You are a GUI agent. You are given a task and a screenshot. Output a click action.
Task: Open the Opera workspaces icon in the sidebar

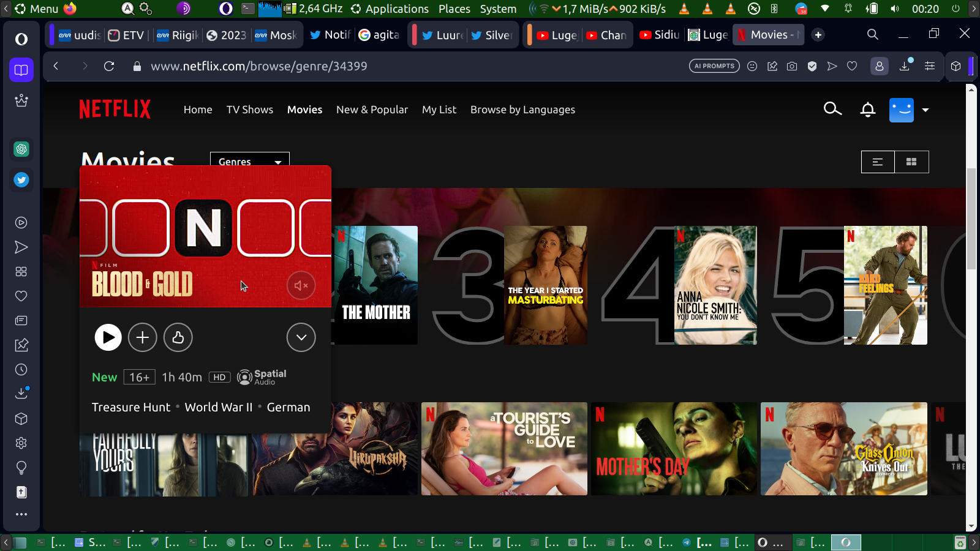[21, 70]
